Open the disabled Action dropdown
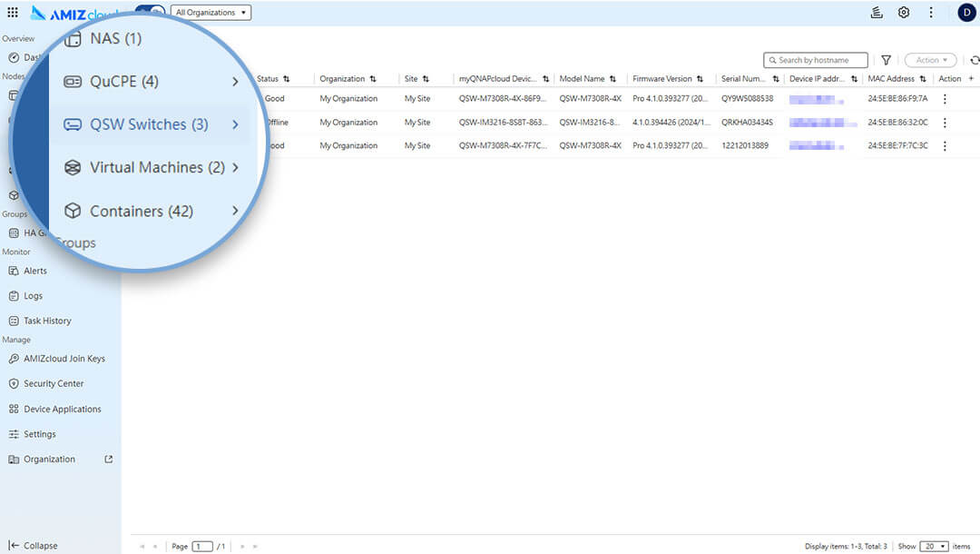The height and width of the screenshot is (554, 980). [930, 61]
